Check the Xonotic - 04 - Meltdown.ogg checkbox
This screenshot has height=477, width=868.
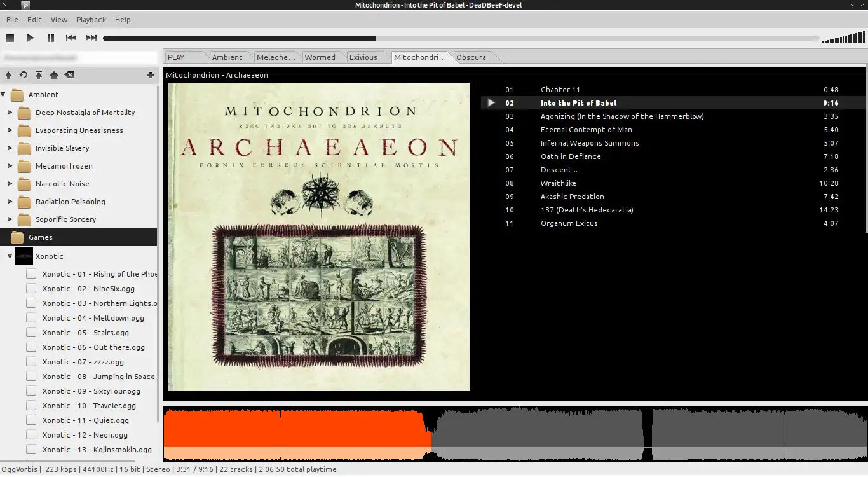click(31, 318)
